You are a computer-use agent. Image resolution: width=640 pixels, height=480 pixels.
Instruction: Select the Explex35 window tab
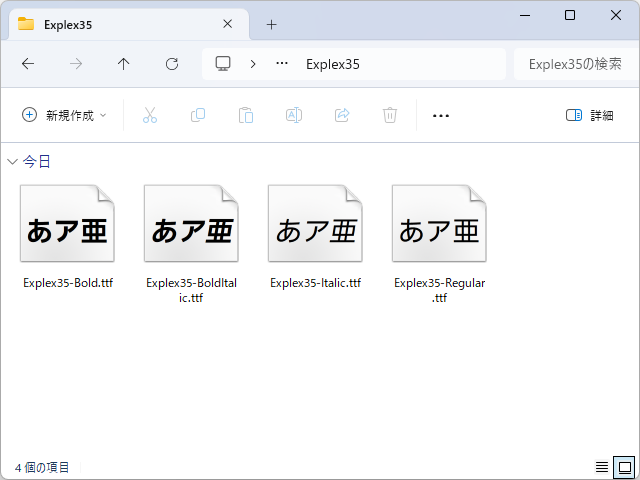(120, 24)
